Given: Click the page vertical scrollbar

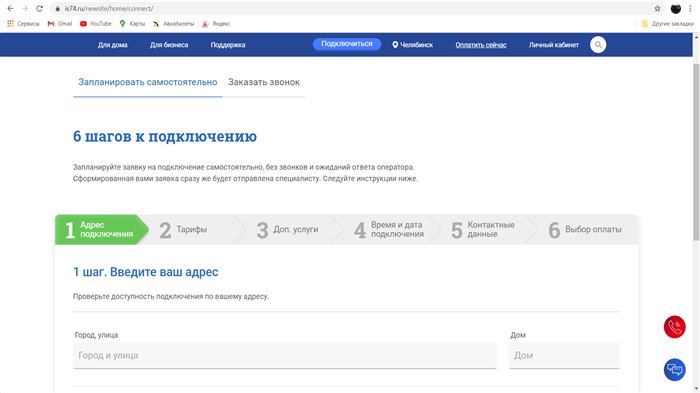Looking at the screenshot, I should [x=696, y=152].
